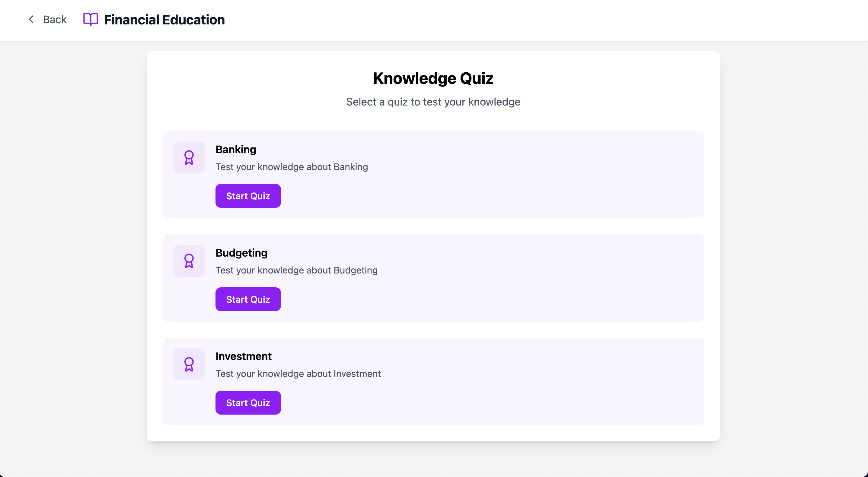Click the Financial Education header title
This screenshot has height=477, width=868.
pos(164,20)
